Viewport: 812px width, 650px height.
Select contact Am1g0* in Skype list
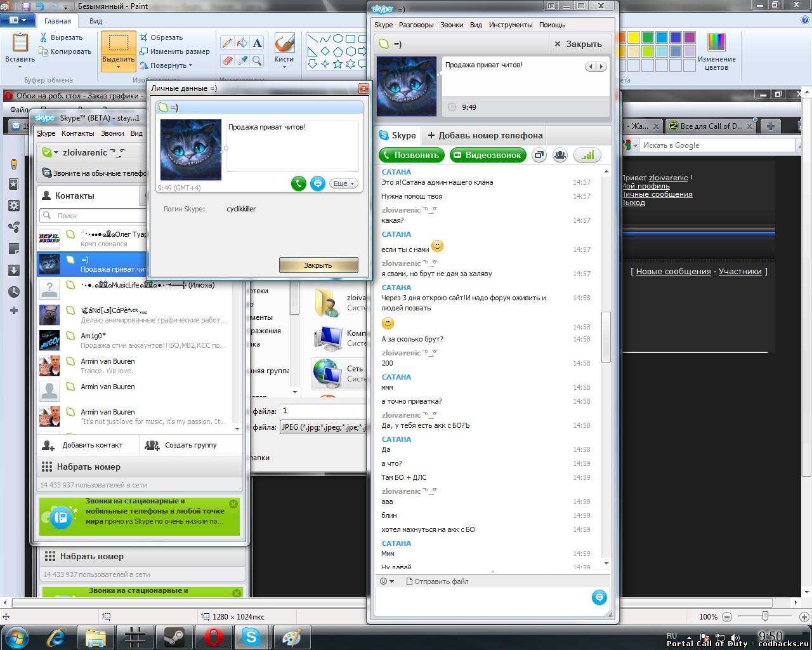[x=133, y=340]
